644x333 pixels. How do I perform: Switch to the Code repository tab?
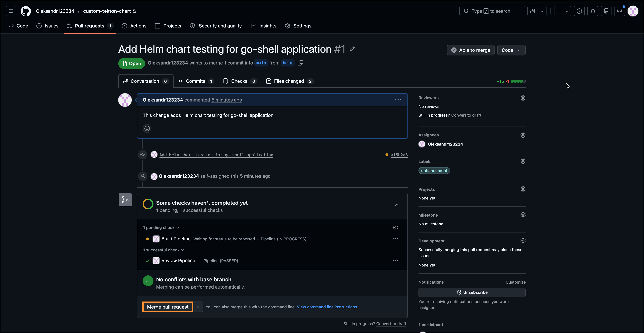click(18, 26)
